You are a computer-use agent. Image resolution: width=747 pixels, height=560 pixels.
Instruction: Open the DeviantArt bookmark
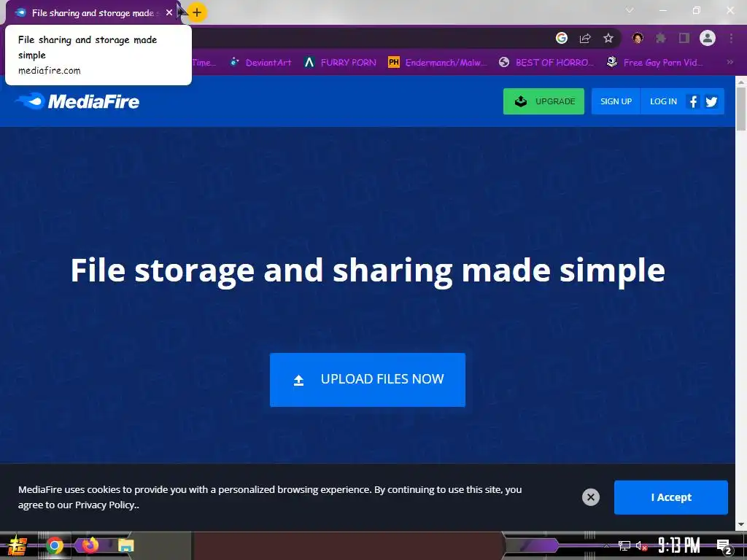[260, 63]
